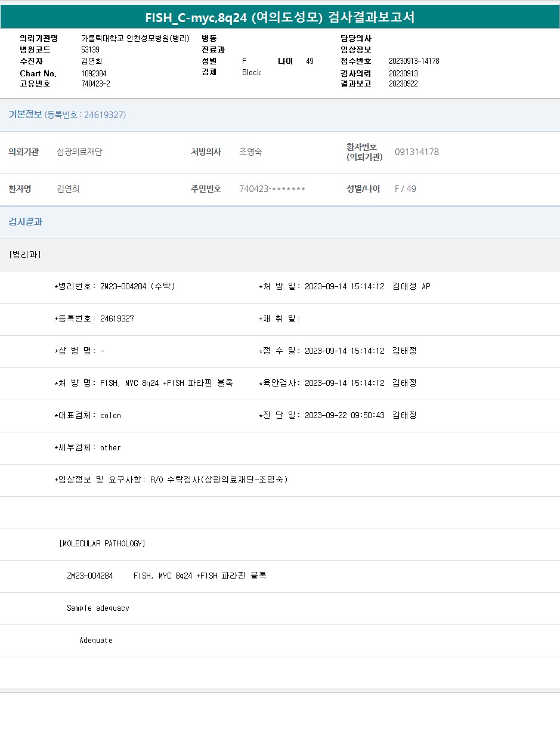The width and height of the screenshot is (560, 739).
Task: Select the 고유번호 value 740423-2
Action: pos(95,84)
